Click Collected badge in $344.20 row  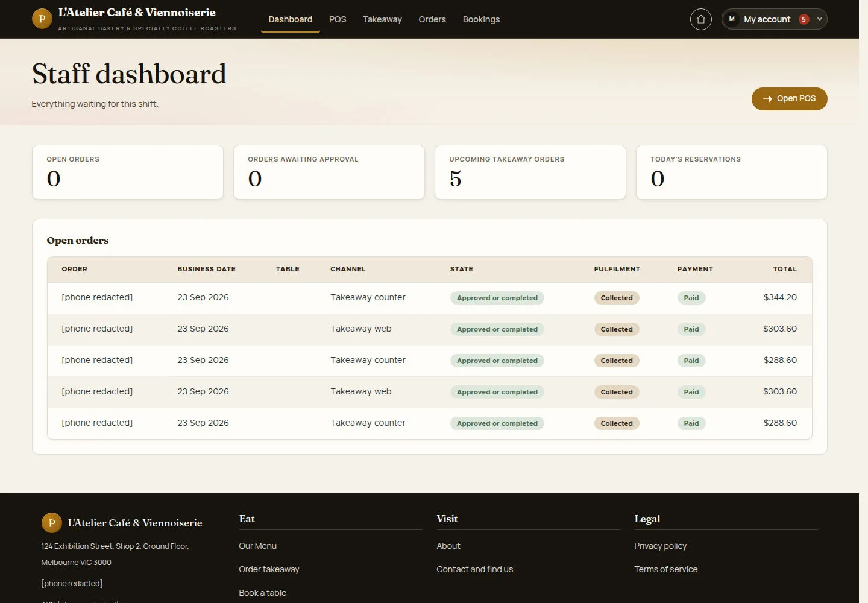coord(617,298)
